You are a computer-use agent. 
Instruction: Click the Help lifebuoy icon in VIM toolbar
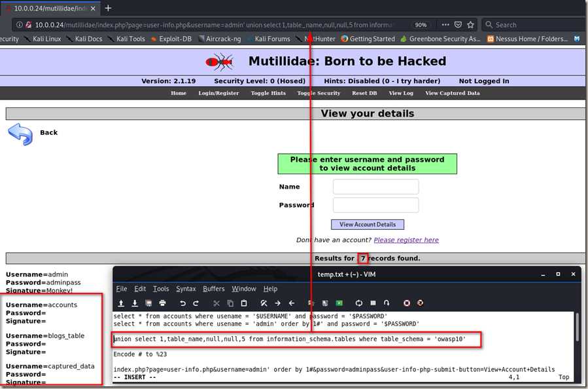[x=407, y=303]
